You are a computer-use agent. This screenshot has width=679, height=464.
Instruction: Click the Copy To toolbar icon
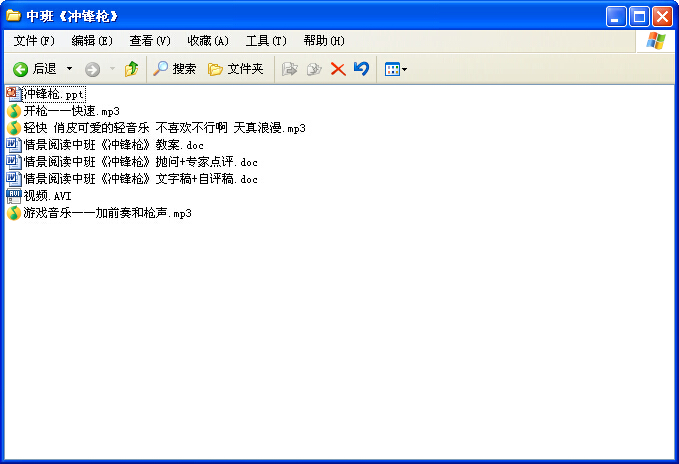tap(314, 69)
